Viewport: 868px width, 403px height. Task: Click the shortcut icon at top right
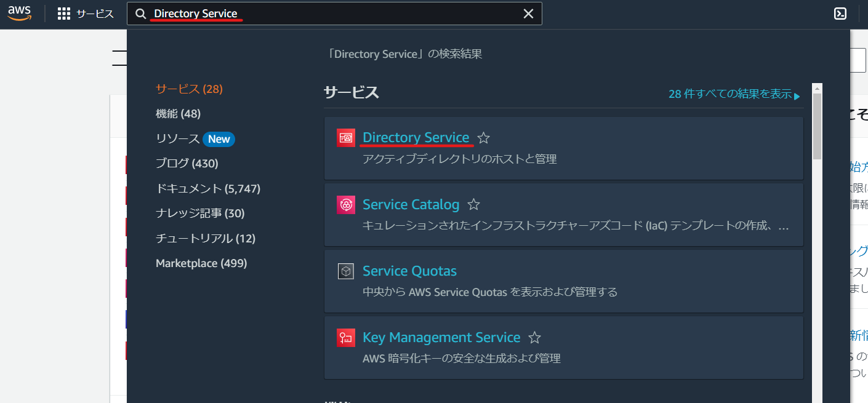[840, 13]
